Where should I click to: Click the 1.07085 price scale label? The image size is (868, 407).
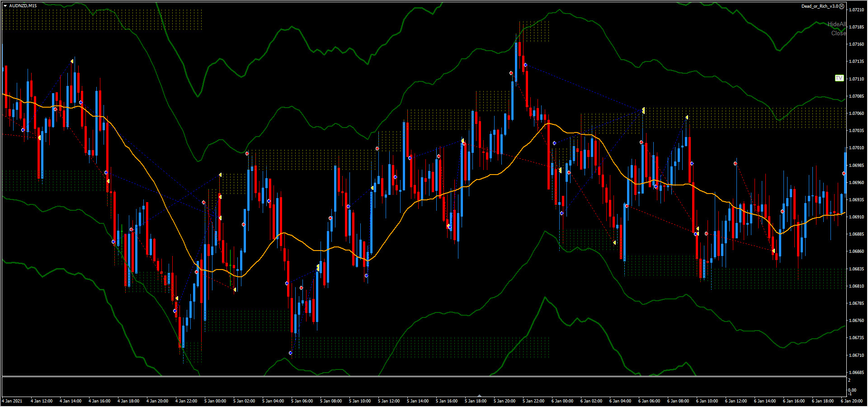[856, 96]
